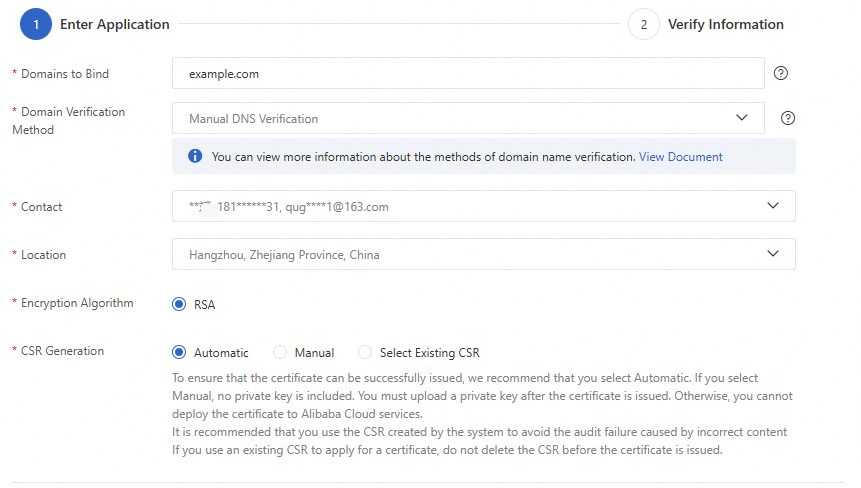The width and height of the screenshot is (861, 488).
Task: Click the Enter Application step title
Action: point(115,25)
